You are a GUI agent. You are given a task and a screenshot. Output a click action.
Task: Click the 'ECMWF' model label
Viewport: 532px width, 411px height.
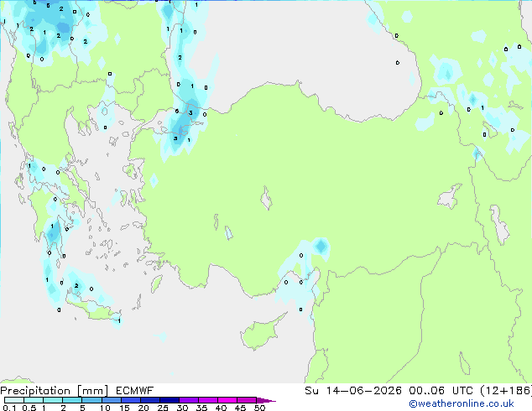(x=135, y=391)
